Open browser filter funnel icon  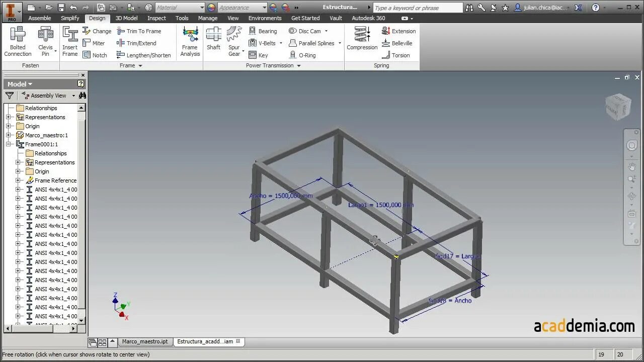click(x=10, y=96)
